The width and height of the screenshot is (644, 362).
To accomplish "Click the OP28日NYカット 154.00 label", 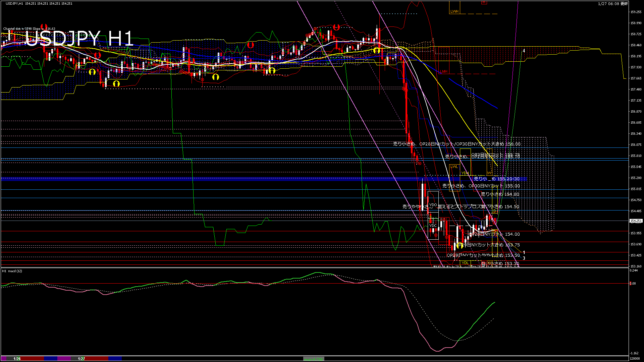I will (495, 234).
